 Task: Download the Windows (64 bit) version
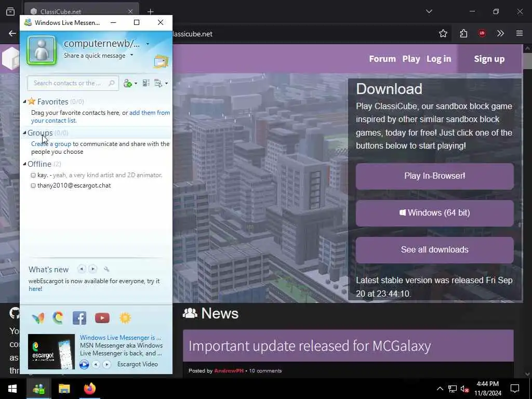[435, 213]
